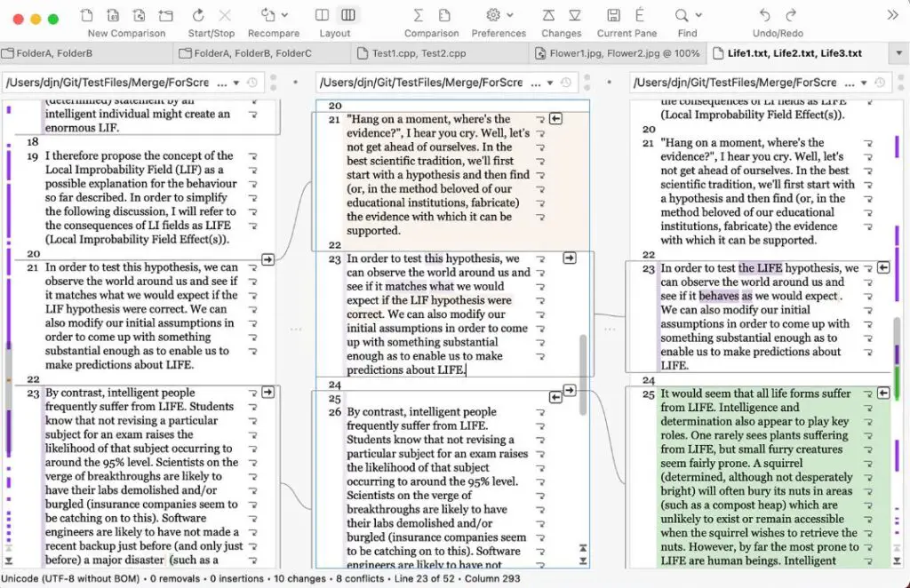Open the Recompare dropdown arrow
910x588 pixels.
click(283, 15)
